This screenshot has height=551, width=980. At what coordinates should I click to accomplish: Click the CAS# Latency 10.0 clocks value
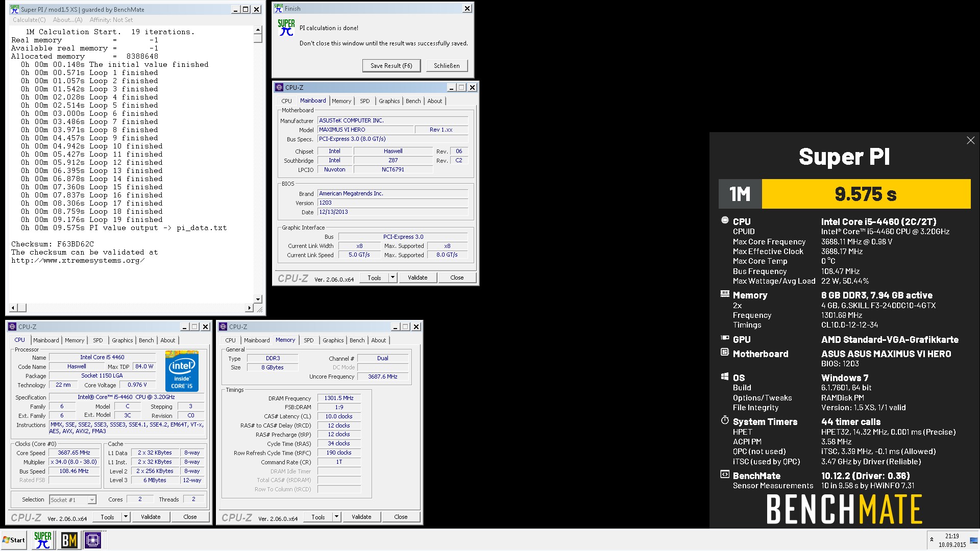click(x=339, y=416)
